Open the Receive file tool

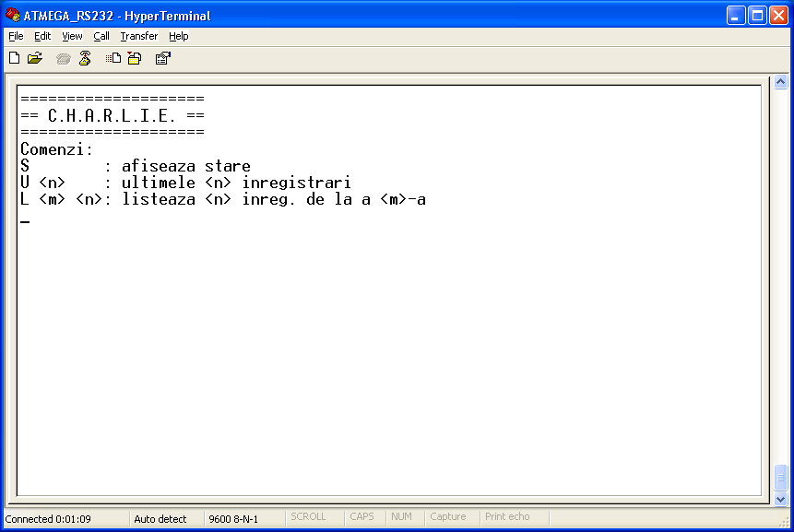pyautogui.click(x=134, y=57)
